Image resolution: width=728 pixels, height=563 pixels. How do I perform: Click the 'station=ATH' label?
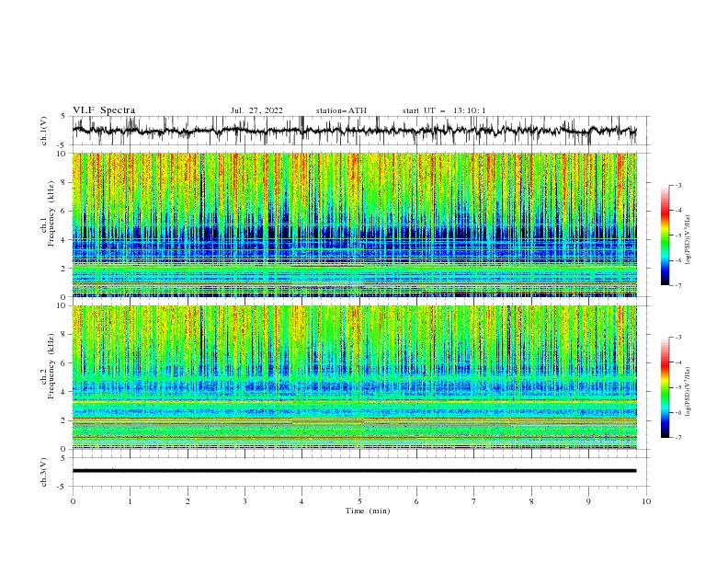tap(341, 110)
